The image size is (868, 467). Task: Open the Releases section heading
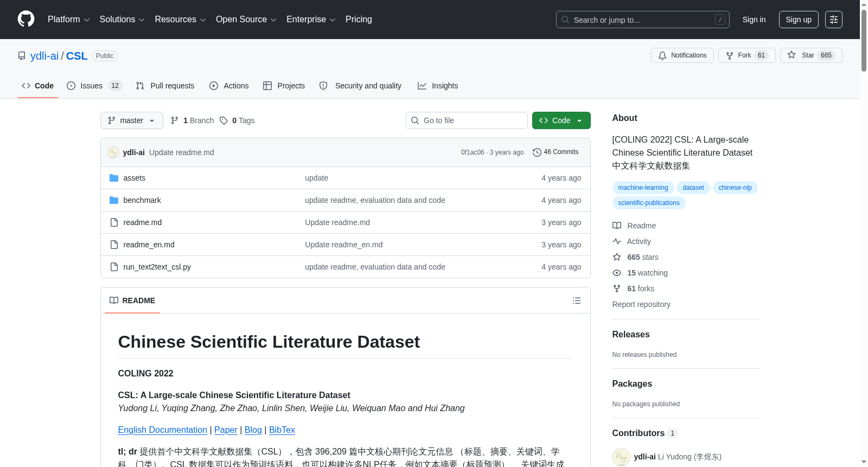tap(631, 335)
